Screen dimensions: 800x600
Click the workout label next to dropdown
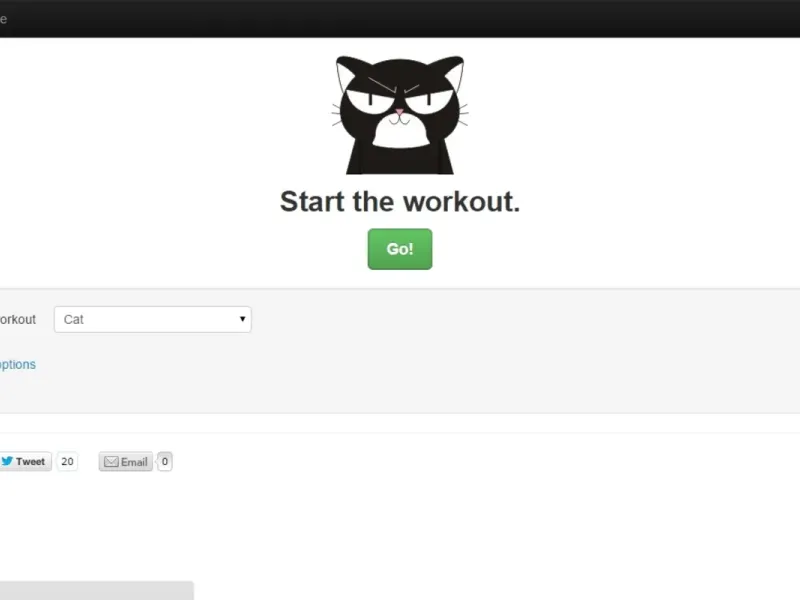[18, 319]
